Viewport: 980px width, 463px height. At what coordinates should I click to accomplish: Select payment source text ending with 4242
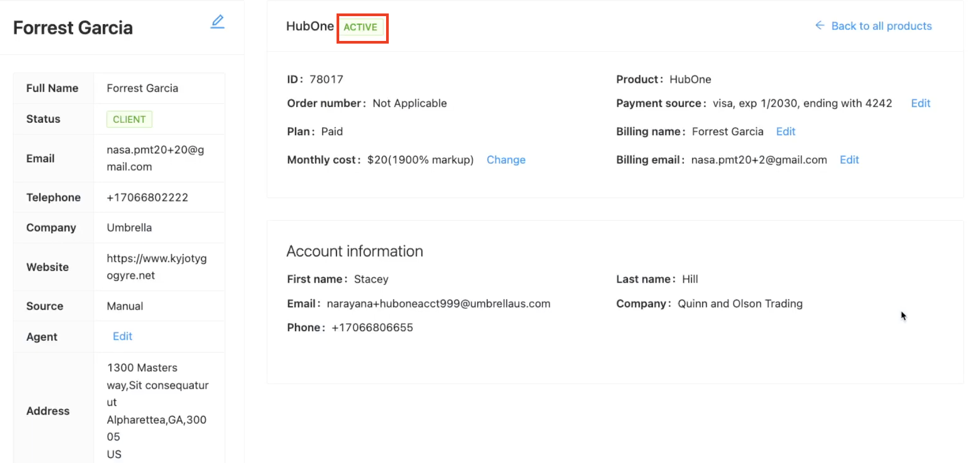click(802, 103)
